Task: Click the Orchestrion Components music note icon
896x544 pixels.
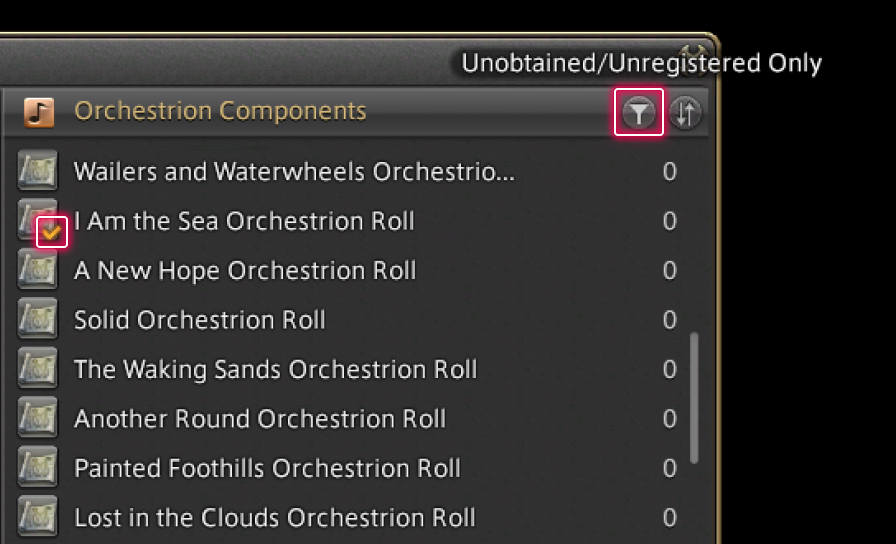Action: [x=39, y=111]
